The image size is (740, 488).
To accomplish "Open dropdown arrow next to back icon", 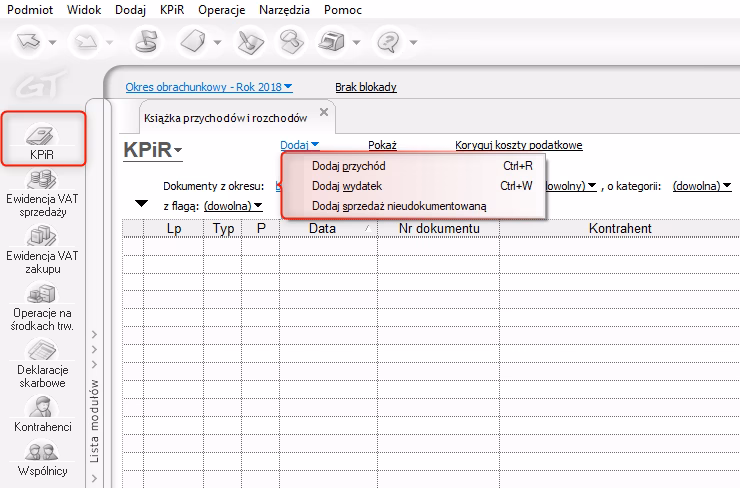I will pos(52,42).
